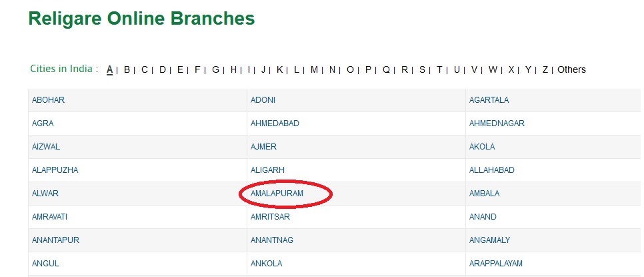Open the AMALAPURAM branch link
Viewport: 644px width, 277px height.
[x=276, y=194]
